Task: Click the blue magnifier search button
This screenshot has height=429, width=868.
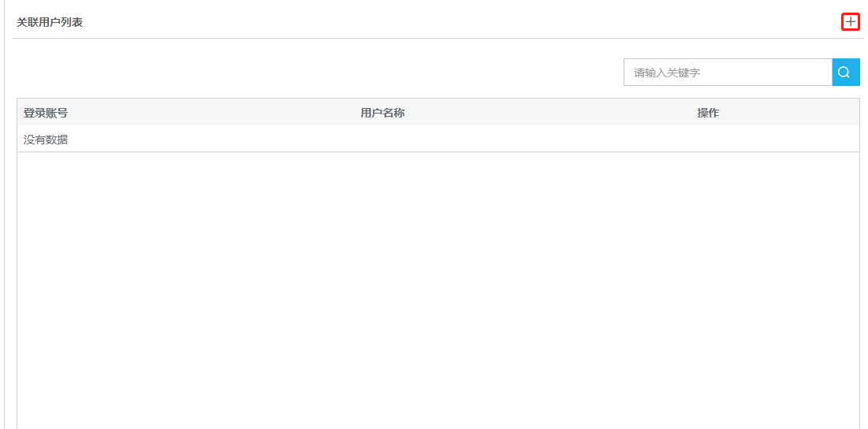Action: point(845,72)
